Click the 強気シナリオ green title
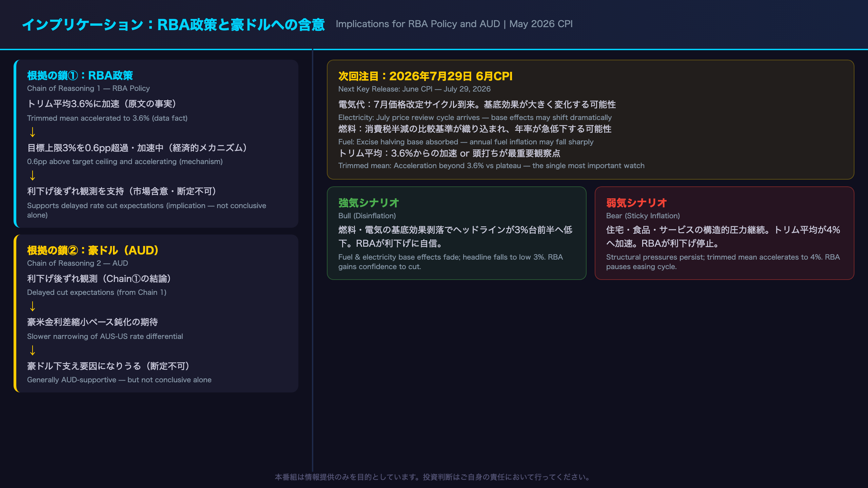 tap(369, 203)
